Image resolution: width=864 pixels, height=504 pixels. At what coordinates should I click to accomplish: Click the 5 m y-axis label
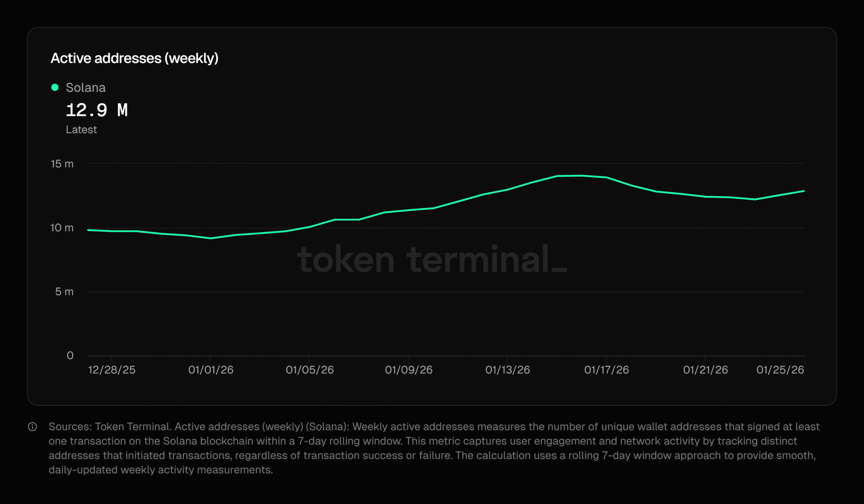pos(64,292)
